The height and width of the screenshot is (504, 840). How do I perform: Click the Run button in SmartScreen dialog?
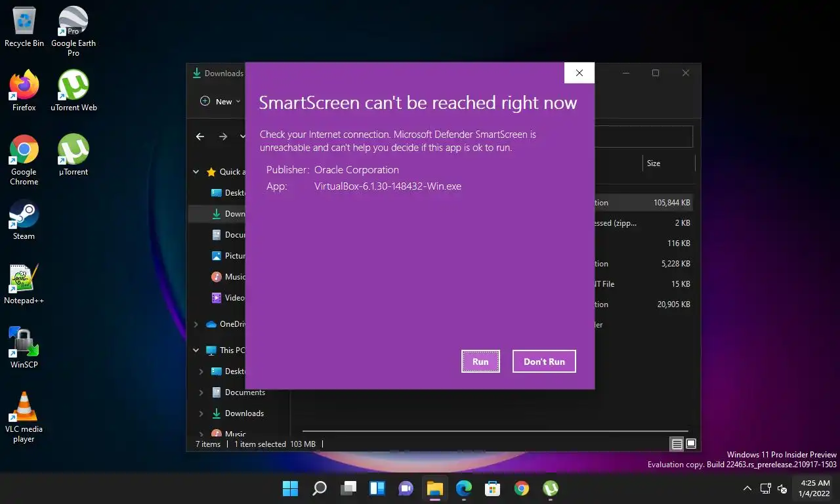[x=480, y=362]
